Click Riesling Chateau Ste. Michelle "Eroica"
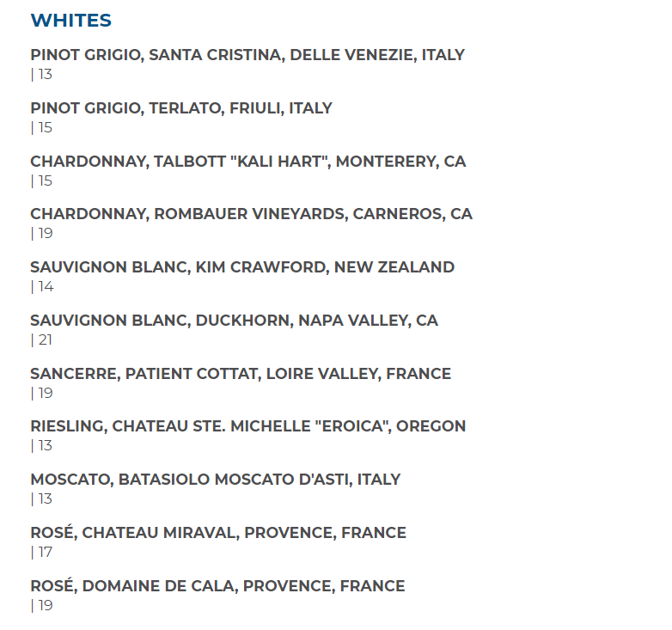The width and height of the screenshot is (672, 630). tap(247, 426)
